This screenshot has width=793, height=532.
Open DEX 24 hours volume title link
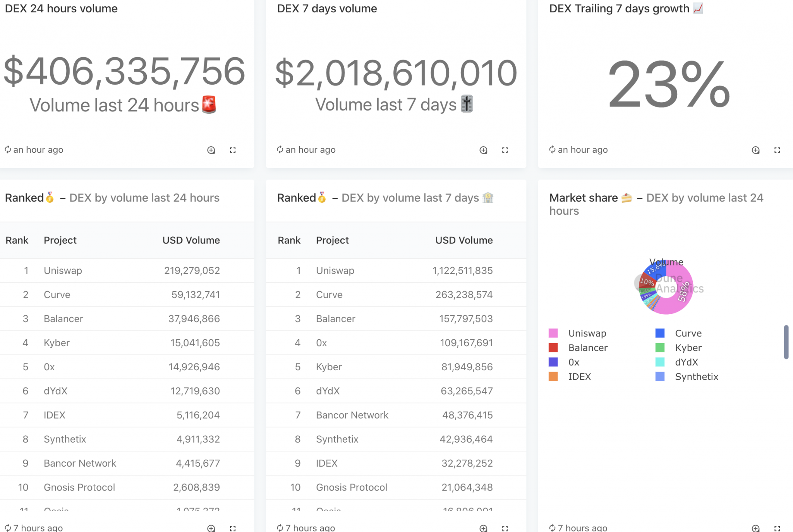[61, 9]
